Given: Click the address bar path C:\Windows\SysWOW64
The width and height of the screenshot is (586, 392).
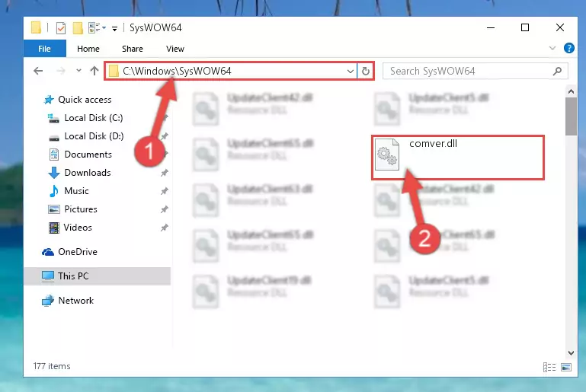Looking at the screenshot, I should pos(177,71).
